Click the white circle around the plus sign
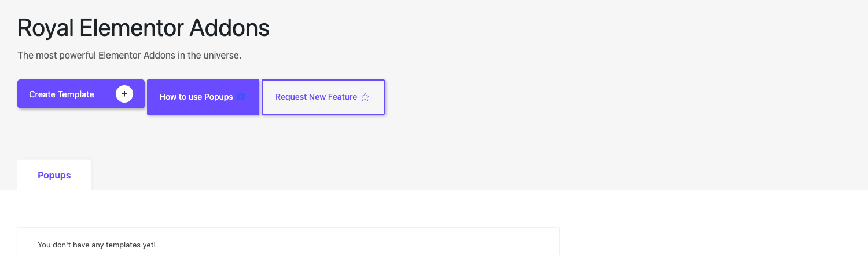Image resolution: width=868 pixels, height=255 pixels. pos(124,94)
